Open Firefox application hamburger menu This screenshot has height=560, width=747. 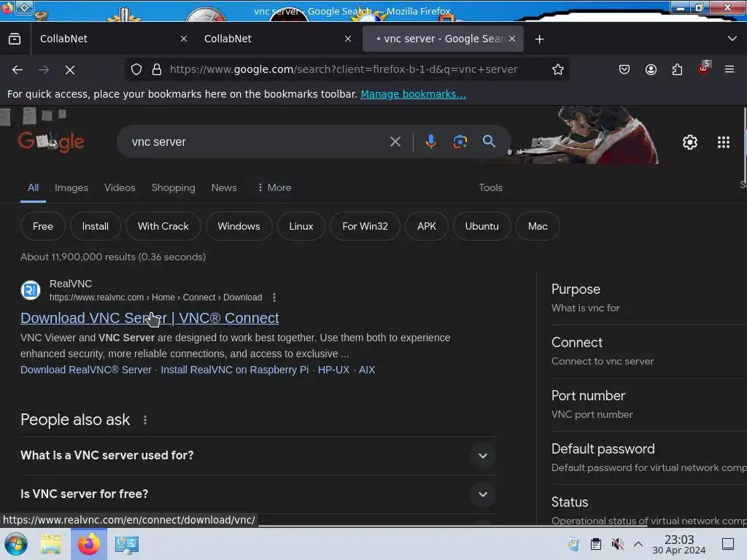coord(729,69)
